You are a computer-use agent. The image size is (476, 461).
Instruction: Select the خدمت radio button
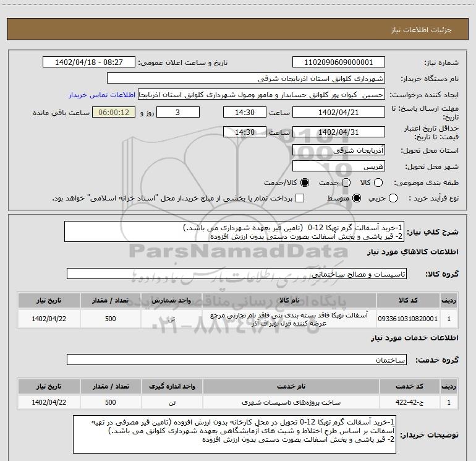(x=346, y=183)
